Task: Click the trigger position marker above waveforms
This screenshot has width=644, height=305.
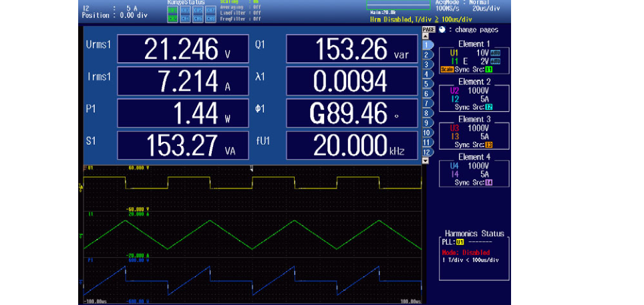Action: coord(251,168)
